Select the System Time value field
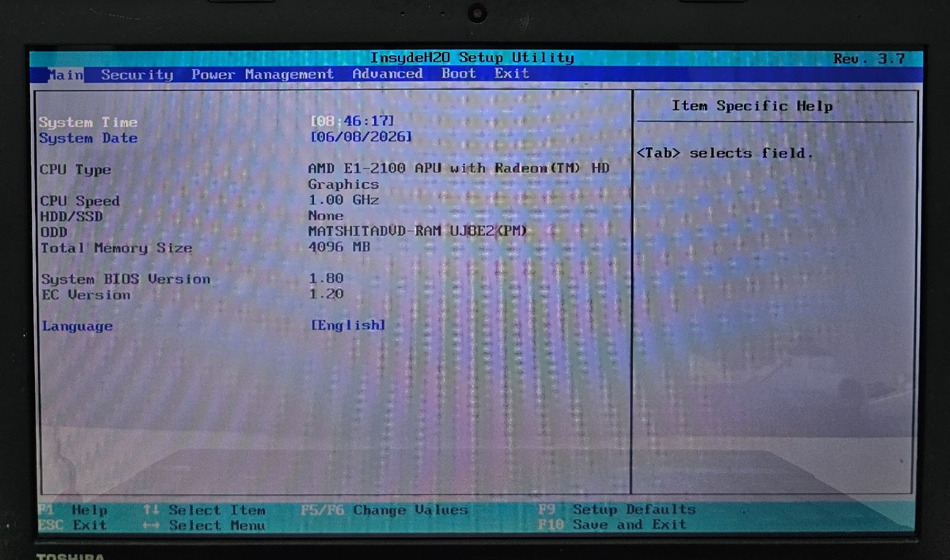950x560 pixels. (x=352, y=121)
